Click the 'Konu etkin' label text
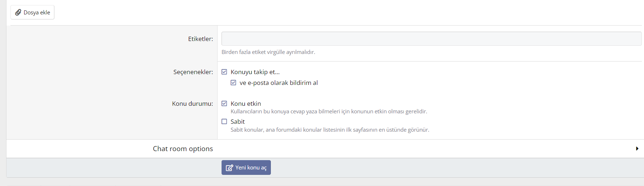This screenshot has width=644, height=186. 246,104
